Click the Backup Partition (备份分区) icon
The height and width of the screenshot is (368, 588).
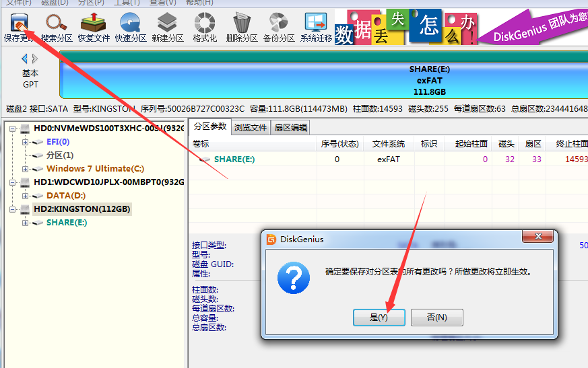[279, 28]
